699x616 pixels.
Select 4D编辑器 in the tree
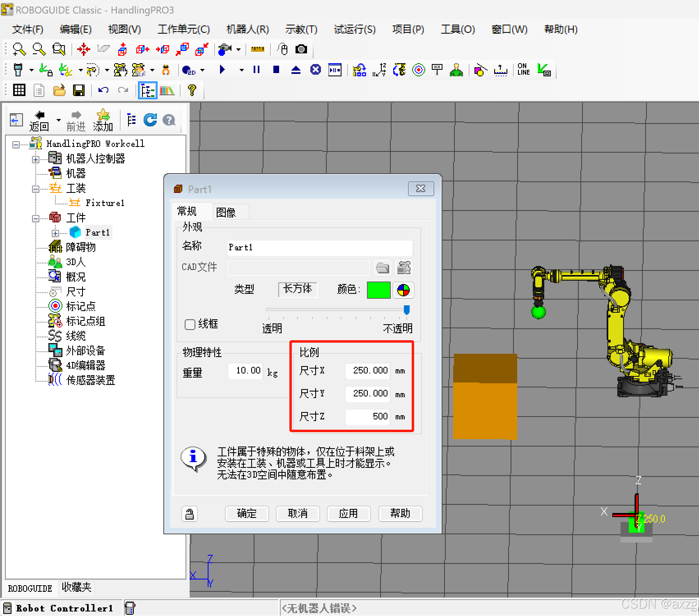[85, 366]
